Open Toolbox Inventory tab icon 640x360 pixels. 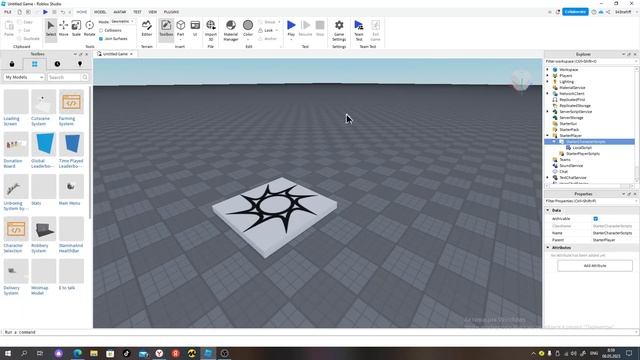(35, 64)
